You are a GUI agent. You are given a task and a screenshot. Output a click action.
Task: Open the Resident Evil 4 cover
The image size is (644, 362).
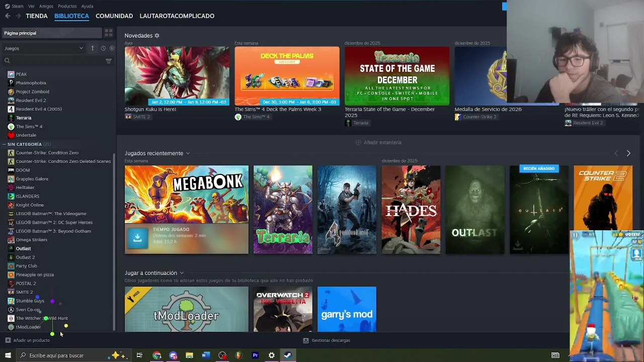tap(347, 210)
